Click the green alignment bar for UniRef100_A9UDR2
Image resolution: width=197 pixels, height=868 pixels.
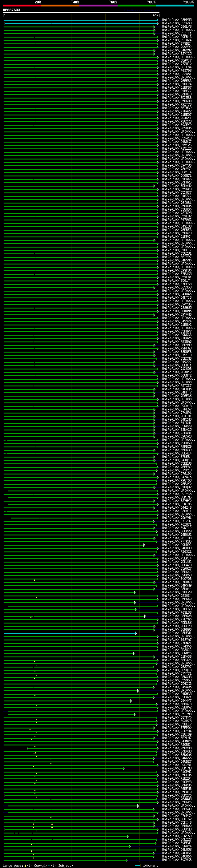(x=74, y=545)
